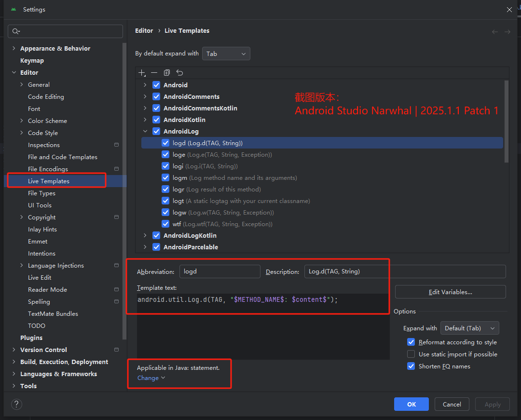Select the logr template row
Viewport: 521px width, 420px height.
pyautogui.click(x=322, y=189)
